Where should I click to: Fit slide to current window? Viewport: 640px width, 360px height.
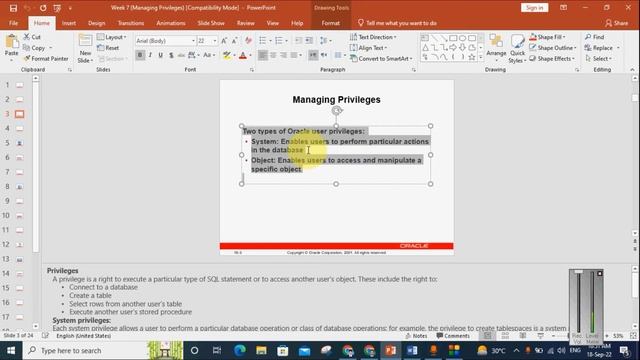[x=633, y=336]
